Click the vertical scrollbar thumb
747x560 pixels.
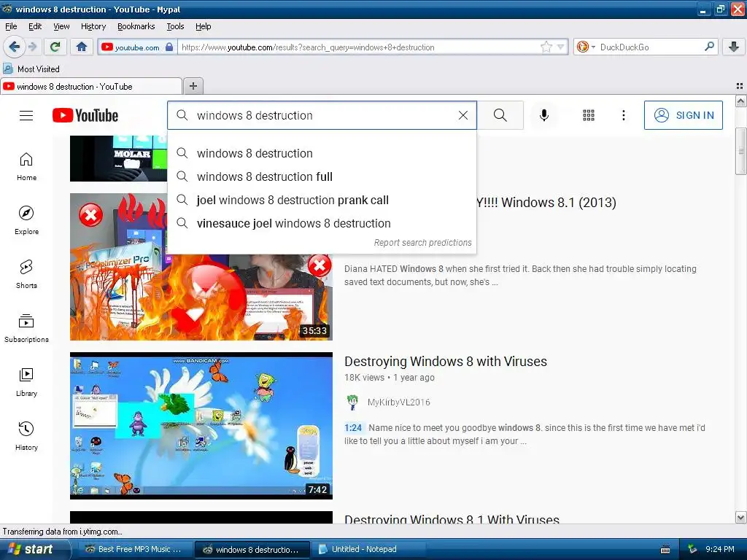[741, 152]
